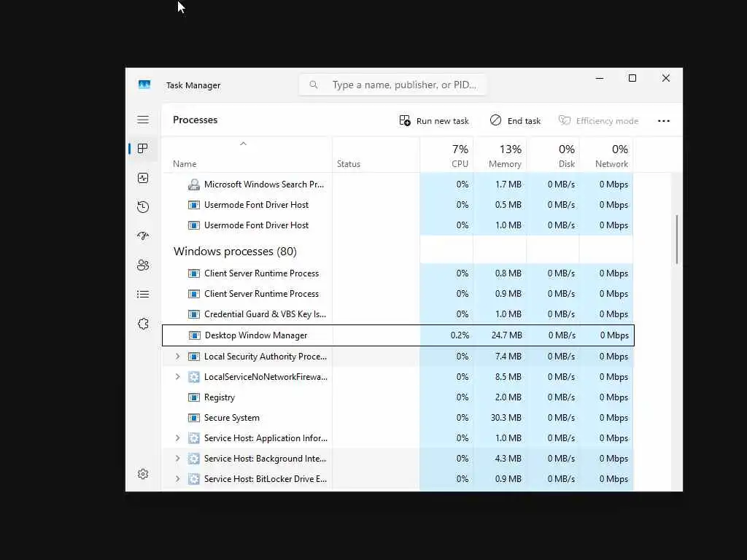Viewport: 747px width, 560px height.
Task: Open the navigation hamburger menu
Action: click(x=143, y=120)
